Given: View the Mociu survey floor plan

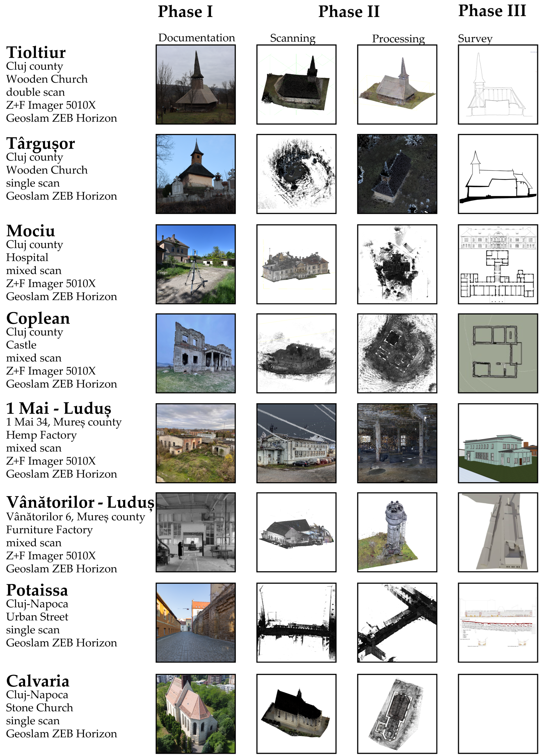Looking at the screenshot, I should coord(498,264).
